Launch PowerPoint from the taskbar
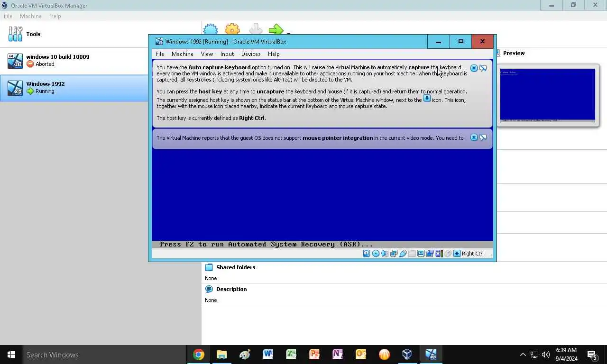 [314, 355]
